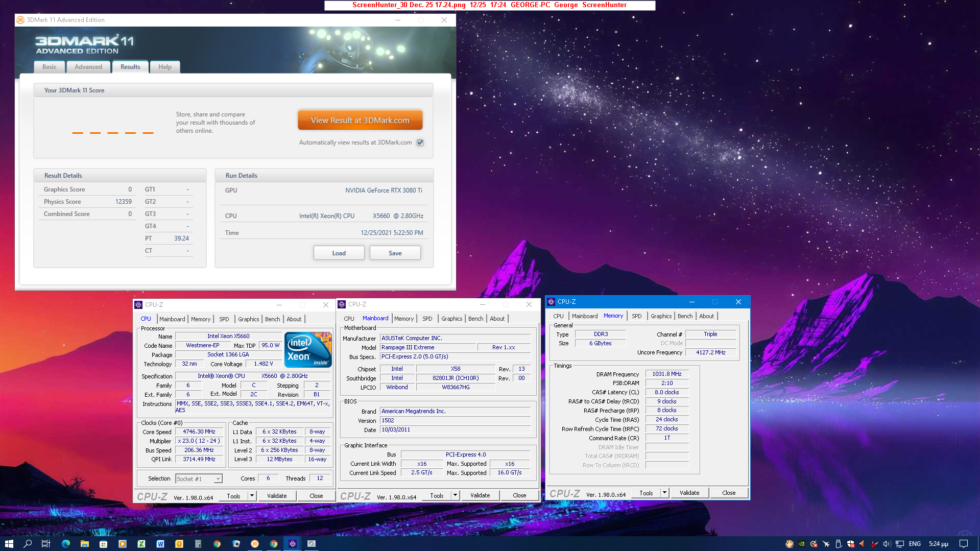Open the Windows Start menu
980x551 pixels.
[9, 544]
